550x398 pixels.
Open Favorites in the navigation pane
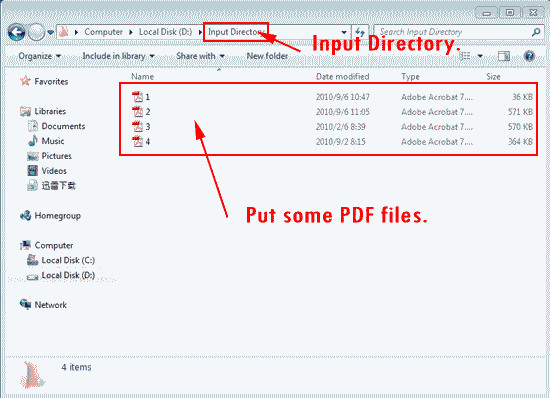tap(51, 82)
